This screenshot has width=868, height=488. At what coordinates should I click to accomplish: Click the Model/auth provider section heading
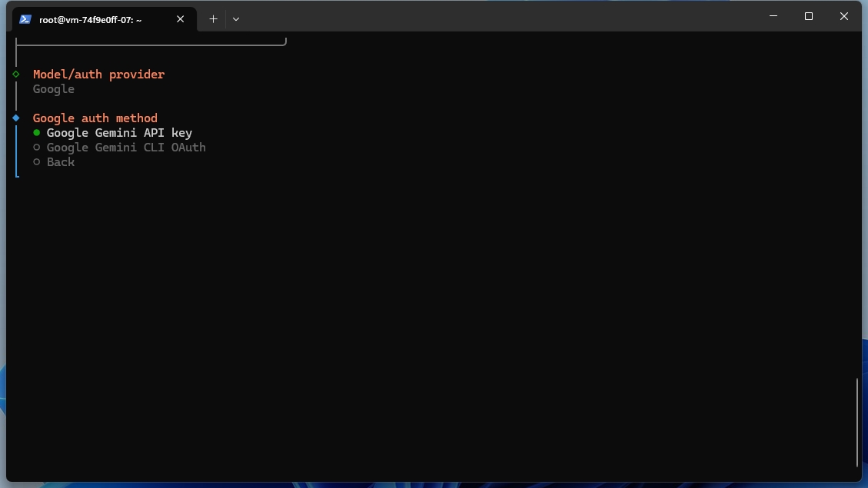[x=98, y=75]
